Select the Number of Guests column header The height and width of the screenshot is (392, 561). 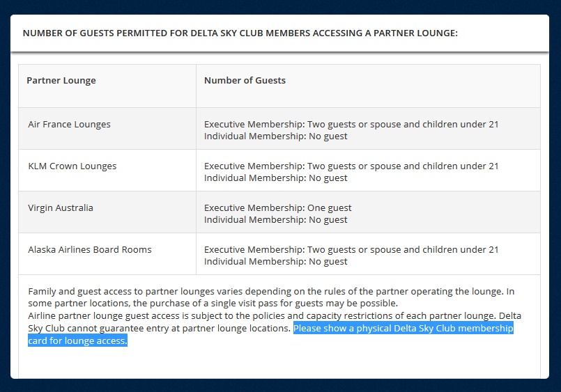245,81
